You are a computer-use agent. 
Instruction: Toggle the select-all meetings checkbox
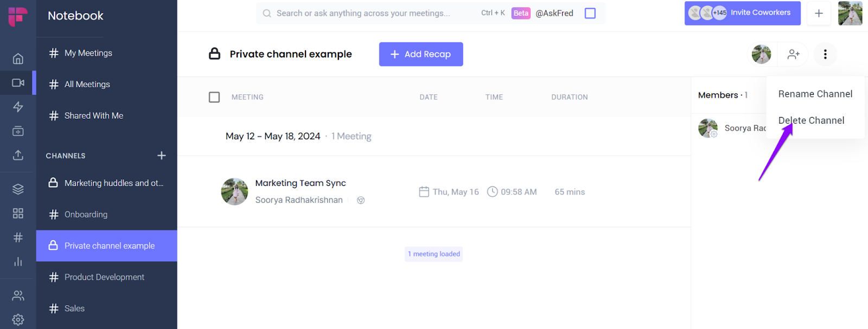(214, 97)
